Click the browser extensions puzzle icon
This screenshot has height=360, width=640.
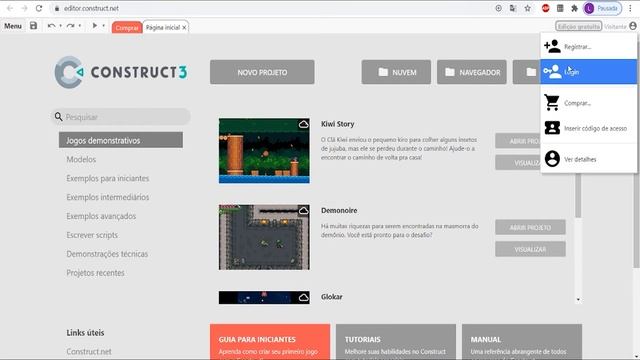pyautogui.click(x=574, y=8)
